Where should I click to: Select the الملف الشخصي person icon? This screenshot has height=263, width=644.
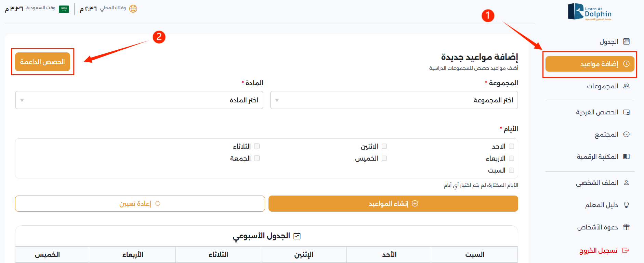(x=627, y=183)
